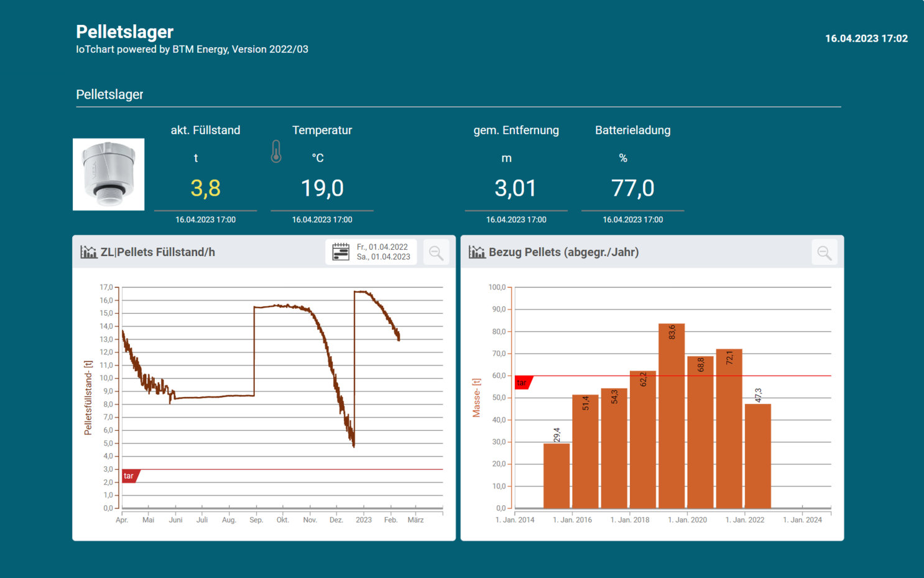Viewport: 924px width, 578px height.
Task: Click the akt. Füllstand value 3,8
Action: (205, 188)
